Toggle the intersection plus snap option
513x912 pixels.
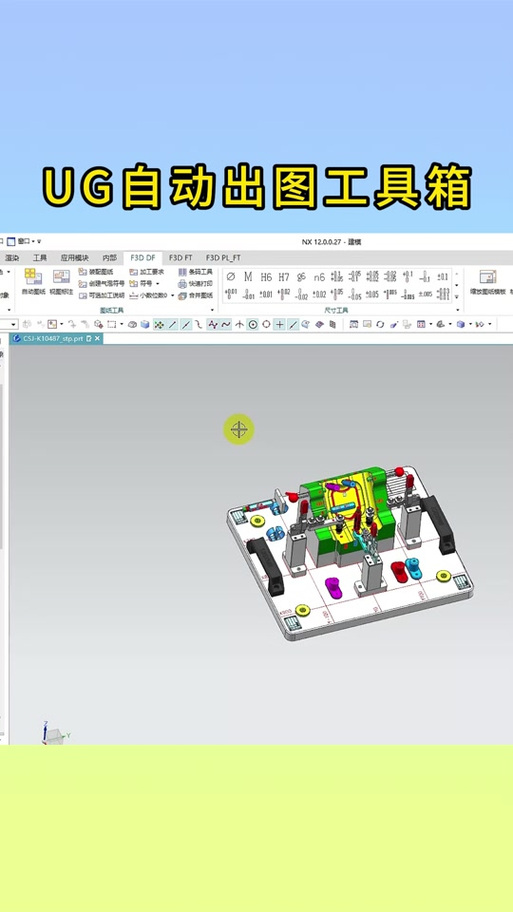[280, 325]
